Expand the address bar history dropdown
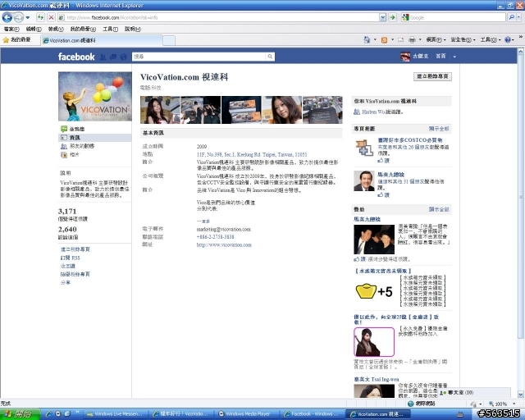This screenshot has height=420, width=525. click(383, 17)
